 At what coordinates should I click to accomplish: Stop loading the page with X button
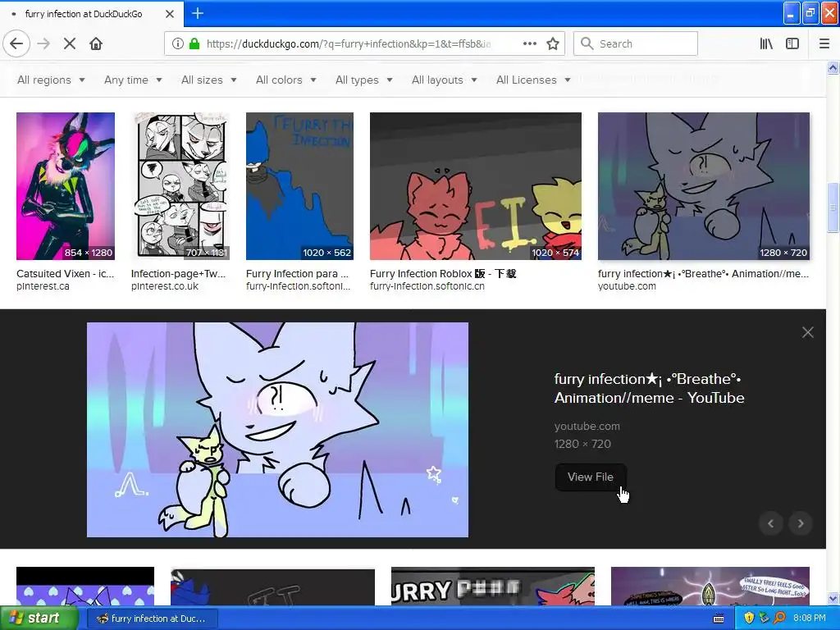70,43
